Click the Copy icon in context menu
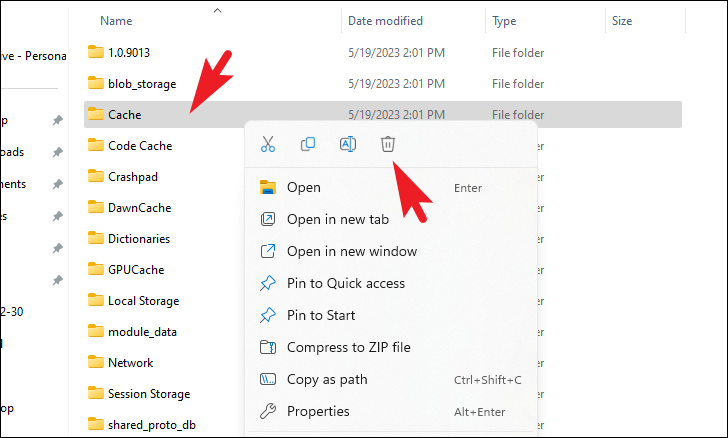This screenshot has height=438, width=728. 308,144
